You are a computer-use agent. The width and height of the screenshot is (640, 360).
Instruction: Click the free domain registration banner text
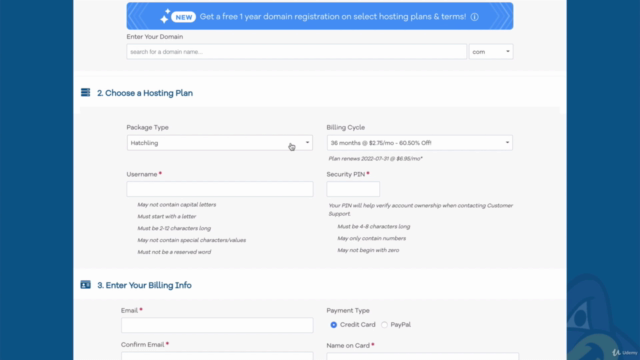tap(333, 17)
